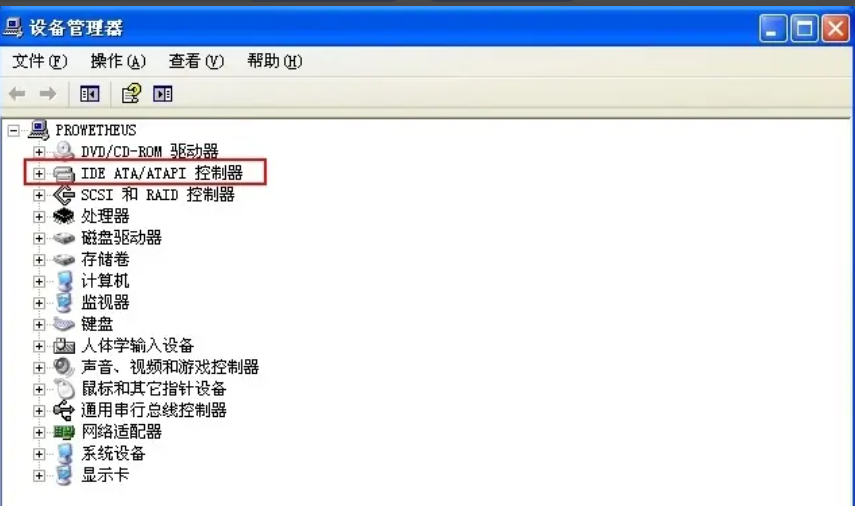Click the back arrow toolbar icon

[x=17, y=94]
